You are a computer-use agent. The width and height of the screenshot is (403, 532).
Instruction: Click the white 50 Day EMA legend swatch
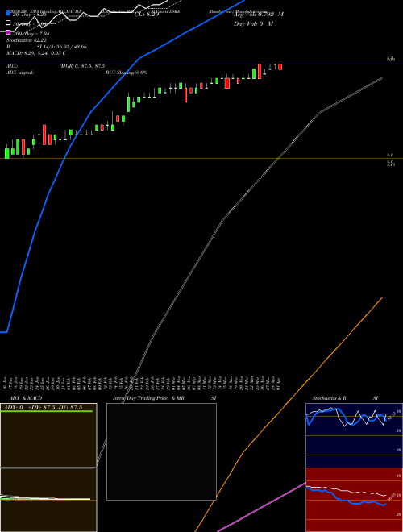(x=8, y=23)
